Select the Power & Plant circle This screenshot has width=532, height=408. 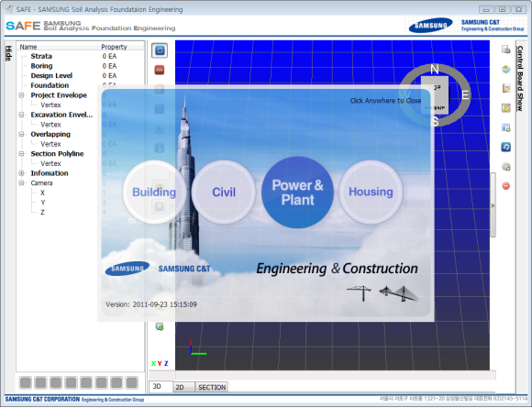coord(297,193)
